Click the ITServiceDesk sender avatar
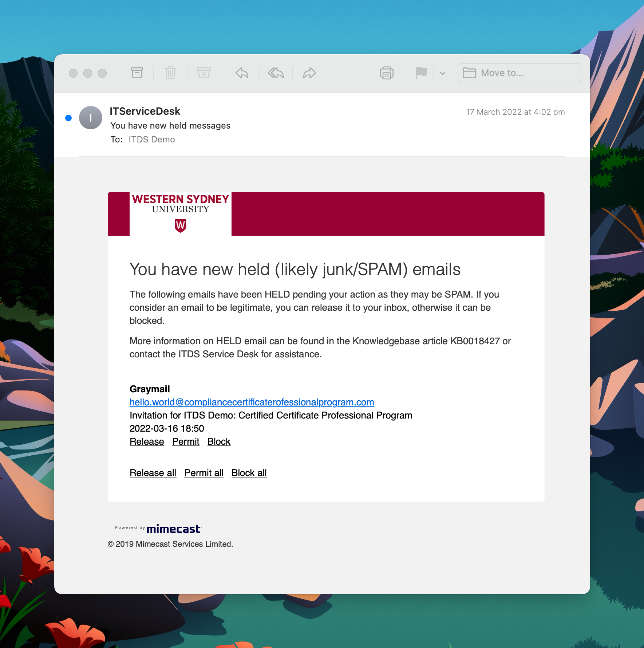The height and width of the screenshot is (648, 644). 91,118
